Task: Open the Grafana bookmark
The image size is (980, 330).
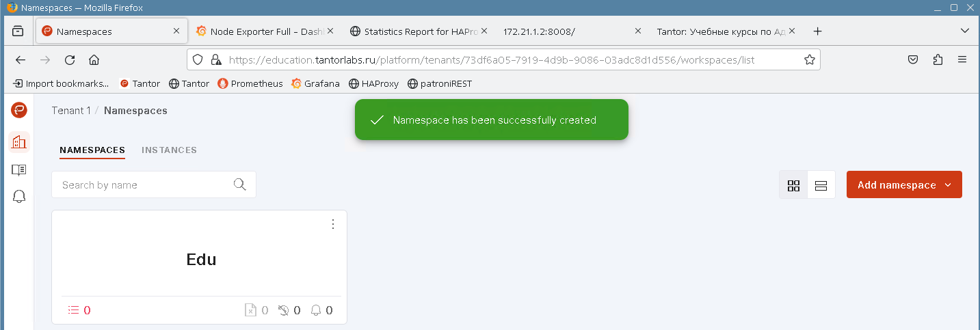Action: coord(315,84)
